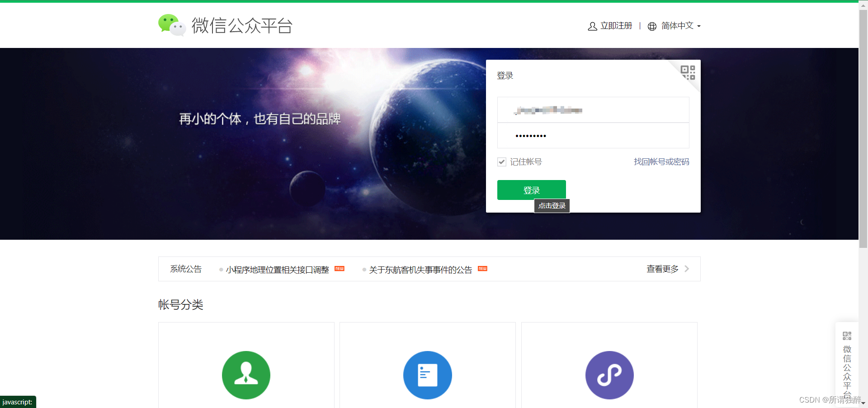This screenshot has width=868, height=408.
Task: Click the new badge beside 东航客机 notice
Action: 482,269
